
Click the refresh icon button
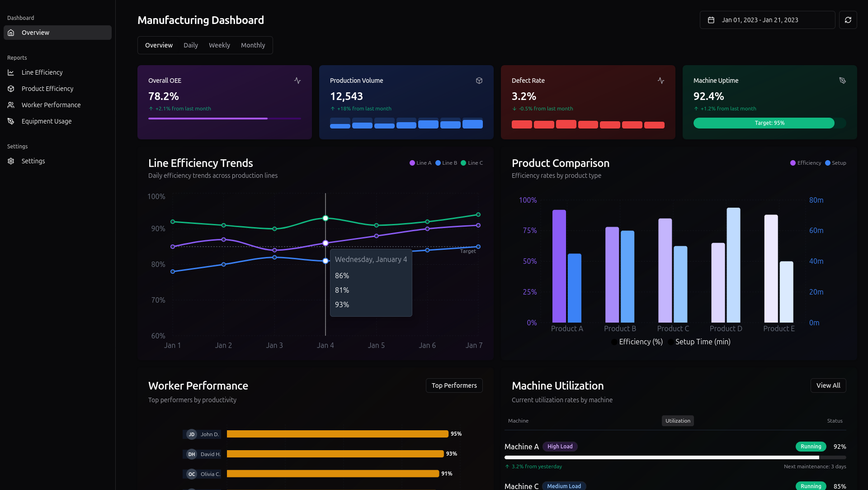coord(848,20)
